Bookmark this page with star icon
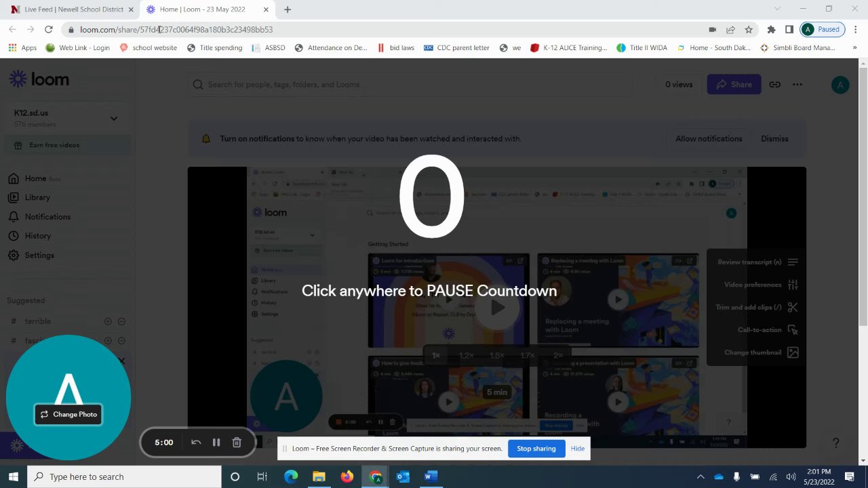Image resolution: width=868 pixels, height=488 pixels. coord(749,30)
